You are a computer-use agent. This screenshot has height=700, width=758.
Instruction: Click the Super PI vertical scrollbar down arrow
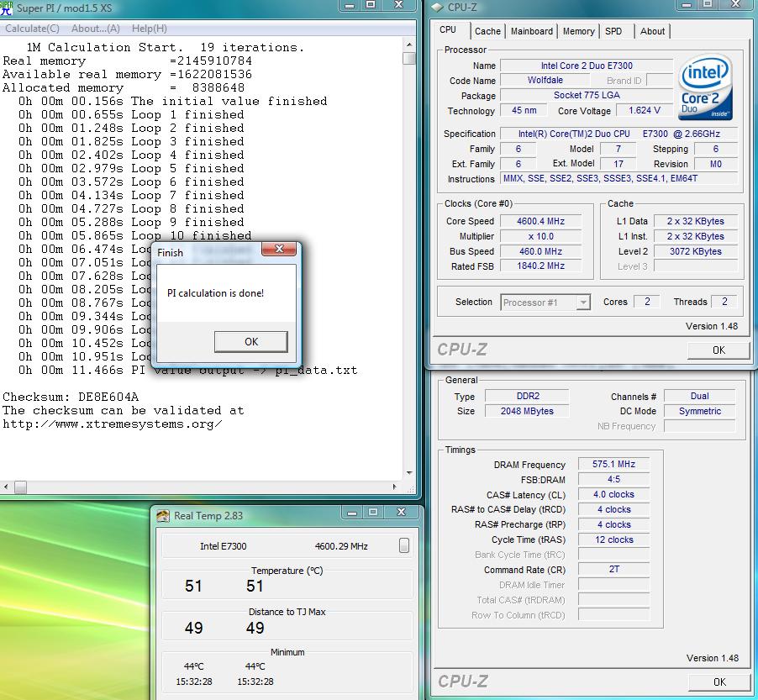coord(409,473)
